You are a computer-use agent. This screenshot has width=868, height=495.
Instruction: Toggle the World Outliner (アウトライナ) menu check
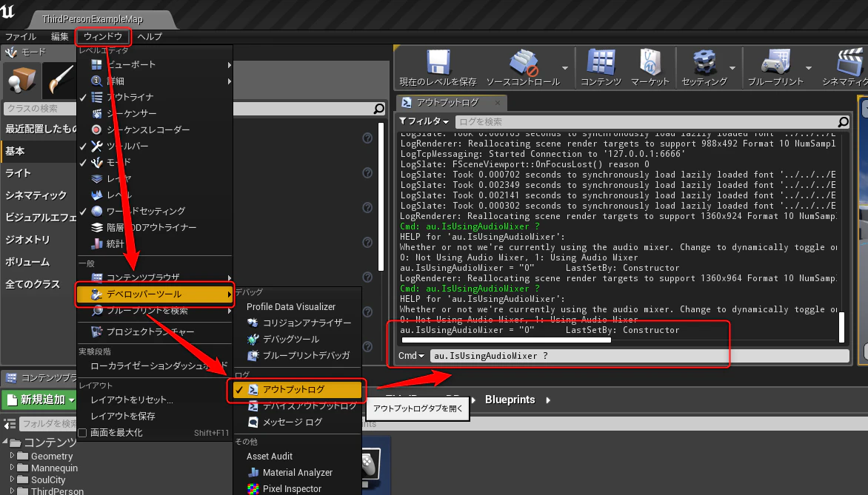tap(83, 98)
